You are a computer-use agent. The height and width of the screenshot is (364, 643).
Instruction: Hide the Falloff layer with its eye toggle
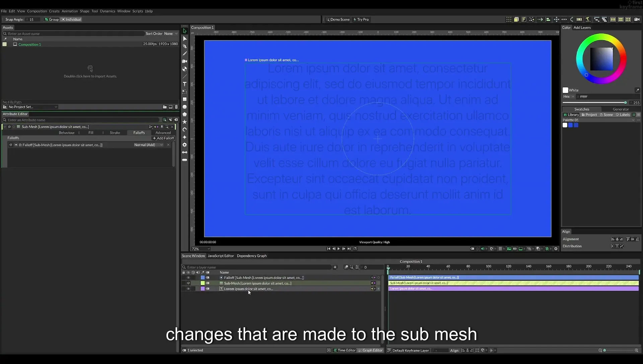188,278
